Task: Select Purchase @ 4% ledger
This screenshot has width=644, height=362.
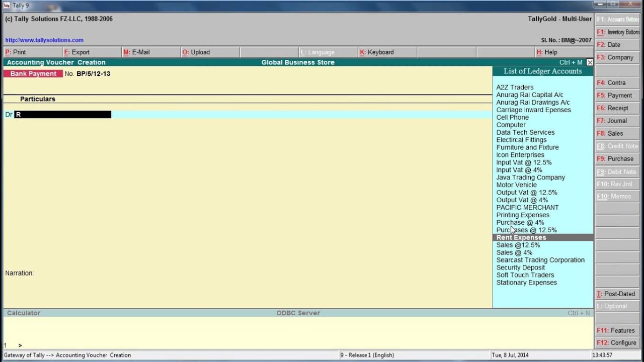Action: [x=520, y=223]
